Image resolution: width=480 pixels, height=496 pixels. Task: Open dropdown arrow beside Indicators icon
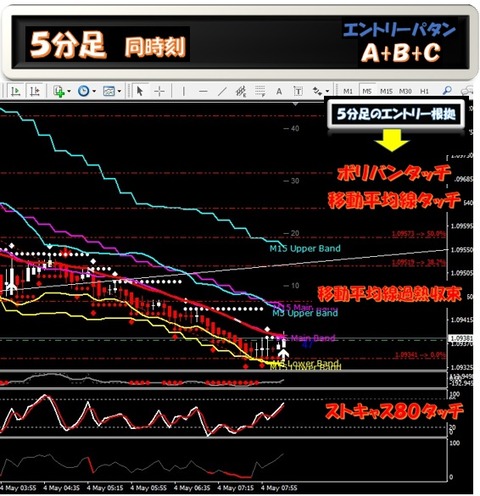(x=69, y=91)
